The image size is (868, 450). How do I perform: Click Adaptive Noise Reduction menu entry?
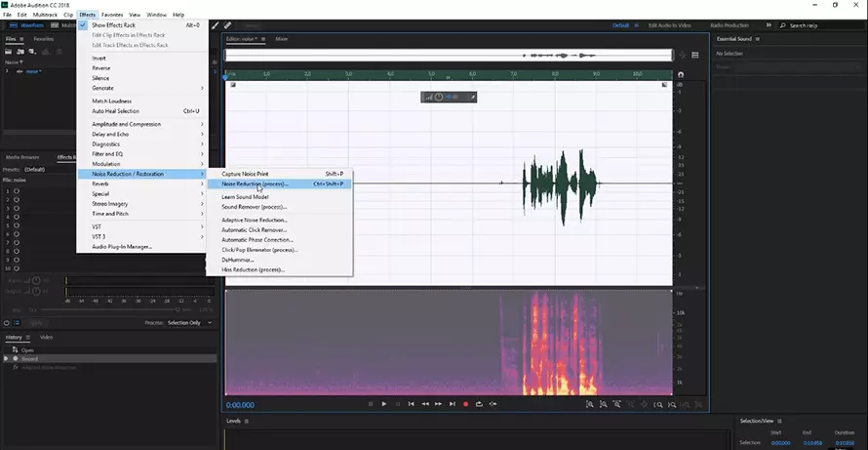tap(254, 220)
